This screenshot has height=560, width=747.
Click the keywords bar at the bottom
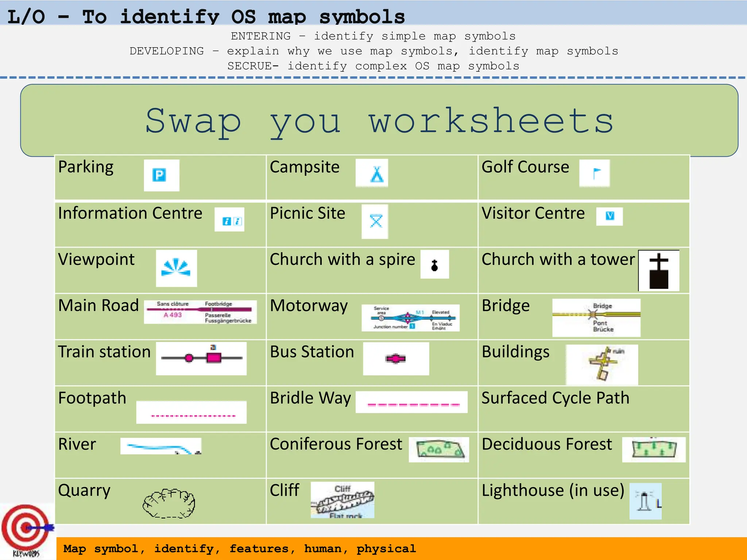pos(402,549)
